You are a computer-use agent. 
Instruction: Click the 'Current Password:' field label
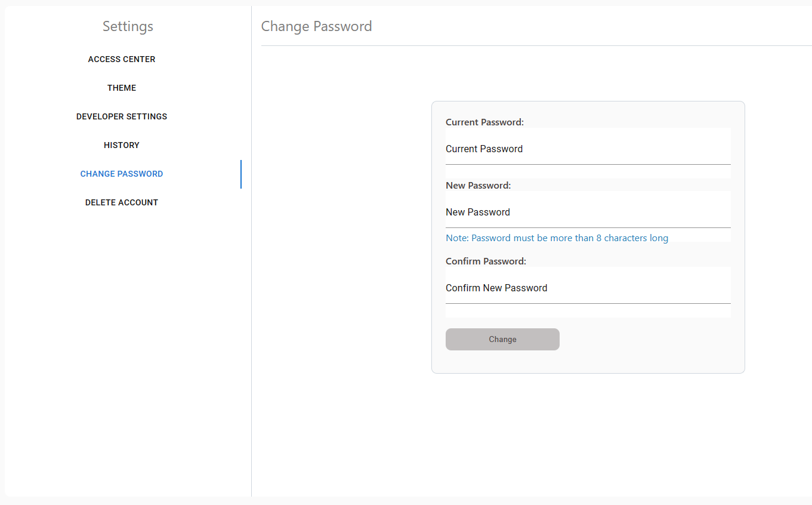(484, 122)
